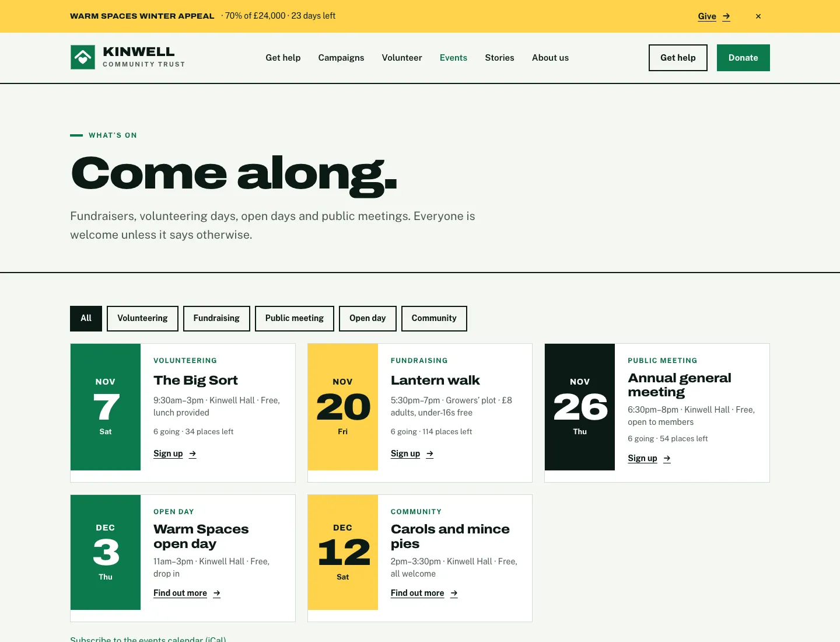
Task: Click the Nov 7 green date block
Action: coord(106,407)
